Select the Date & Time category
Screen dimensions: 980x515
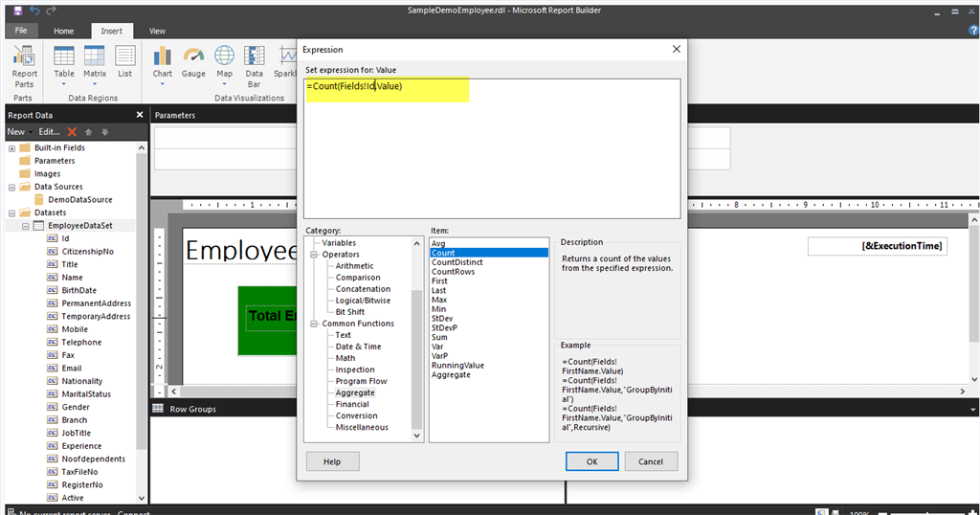click(358, 347)
